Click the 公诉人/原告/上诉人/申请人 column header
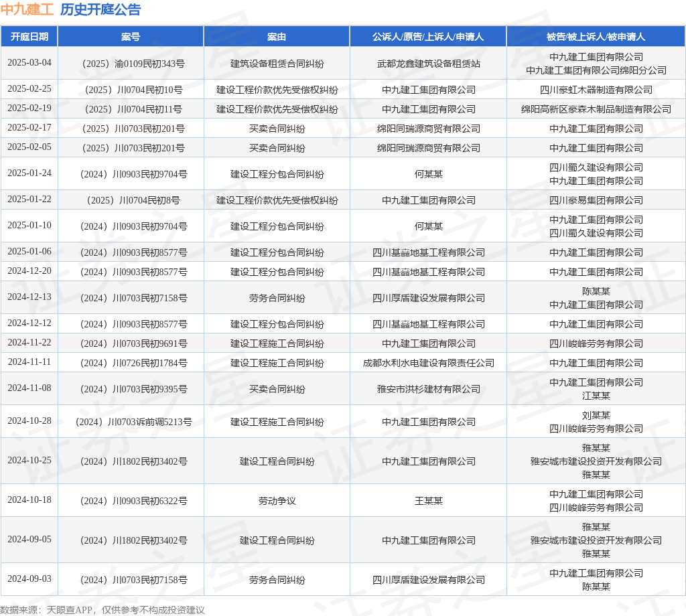This screenshot has width=686, height=616. point(428,37)
